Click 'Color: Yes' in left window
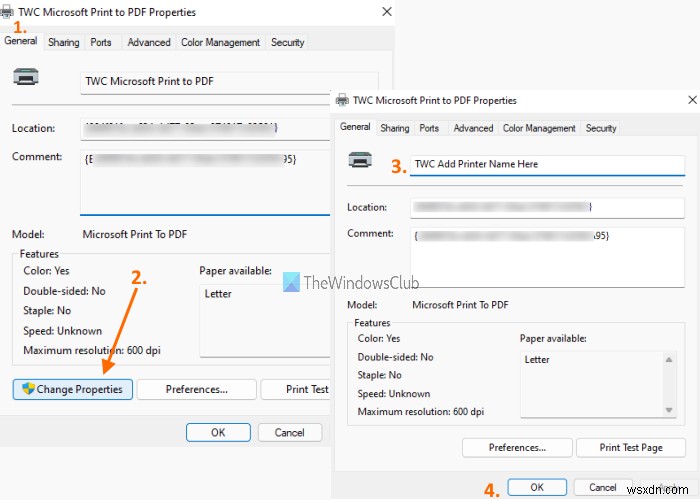This screenshot has width=700, height=500. (46, 271)
